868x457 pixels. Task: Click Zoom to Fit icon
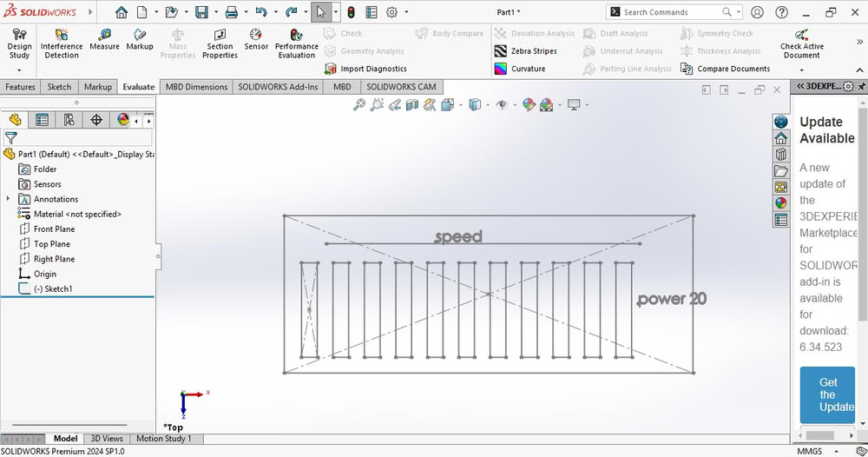click(x=359, y=105)
